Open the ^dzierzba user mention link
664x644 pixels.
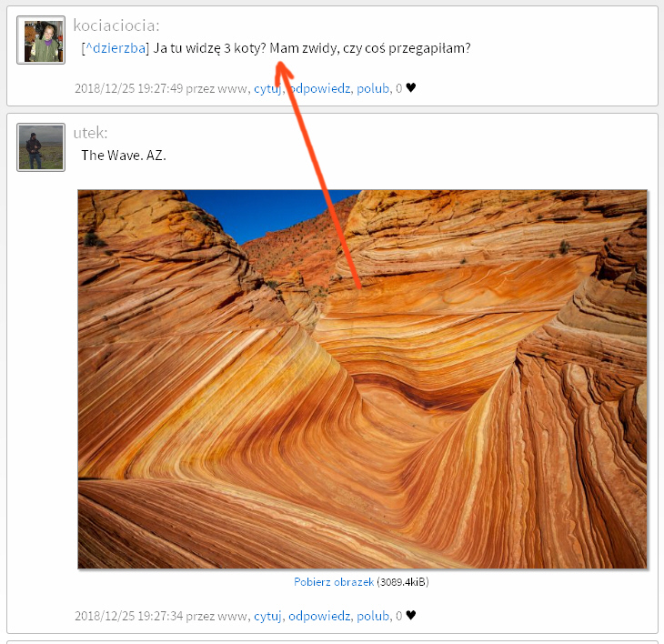(116, 48)
